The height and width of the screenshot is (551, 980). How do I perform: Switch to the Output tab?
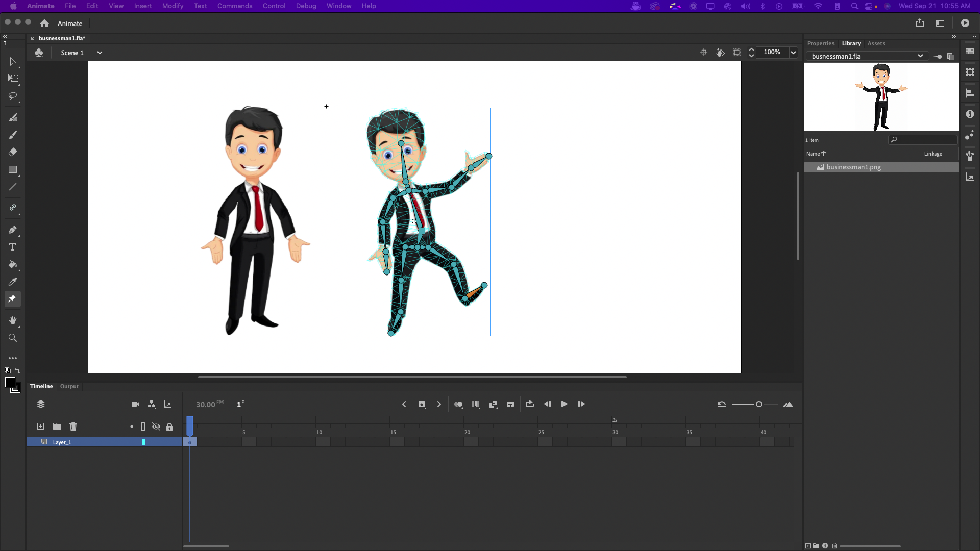pos(69,386)
